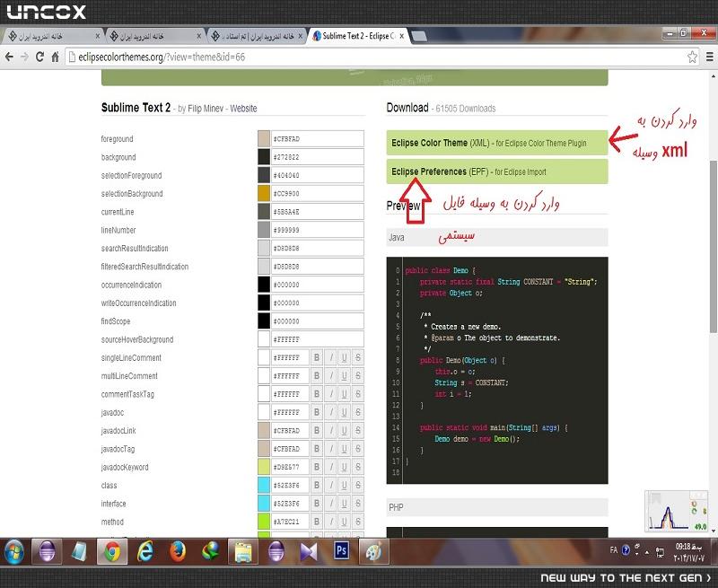Open Internet Explorer from the taskbar
Image resolution: width=718 pixels, height=588 pixels.
tap(145, 552)
